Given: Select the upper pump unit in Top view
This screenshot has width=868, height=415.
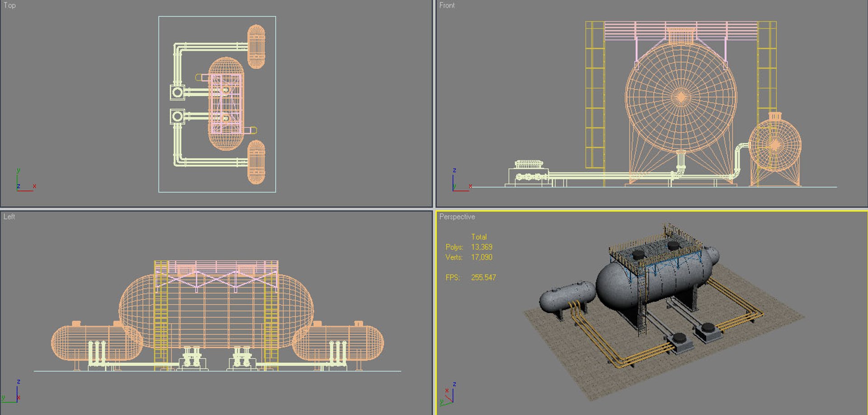Looking at the screenshot, I should tap(177, 93).
